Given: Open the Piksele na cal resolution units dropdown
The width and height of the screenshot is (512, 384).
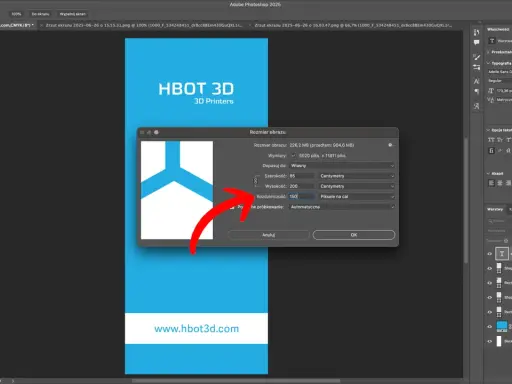Looking at the screenshot, I should 357,197.
